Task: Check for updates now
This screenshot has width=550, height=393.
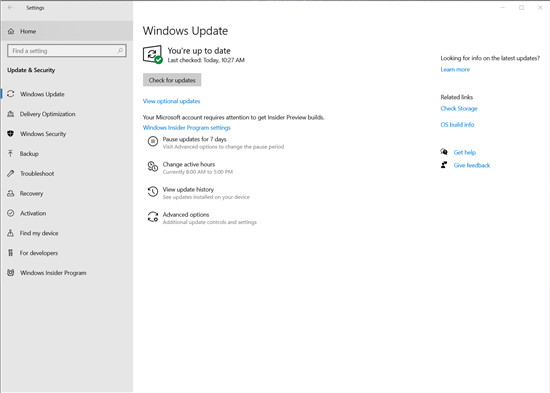Action: pos(172,80)
